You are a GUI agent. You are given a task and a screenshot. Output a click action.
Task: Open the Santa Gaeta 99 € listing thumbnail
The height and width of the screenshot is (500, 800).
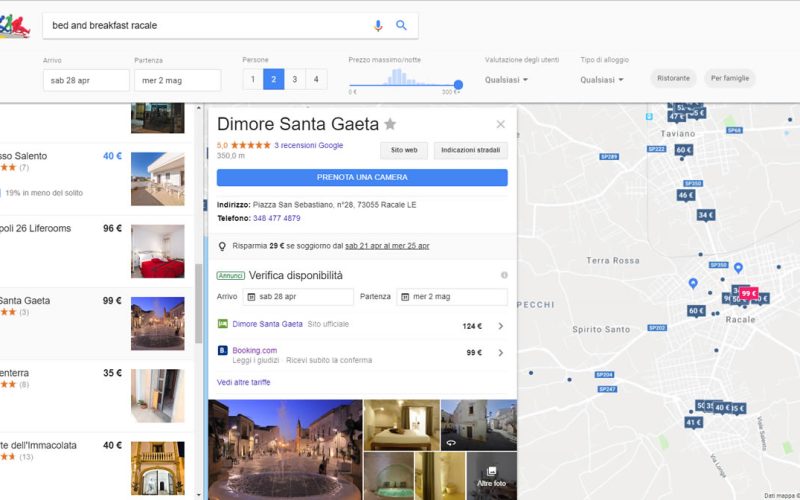(158, 323)
